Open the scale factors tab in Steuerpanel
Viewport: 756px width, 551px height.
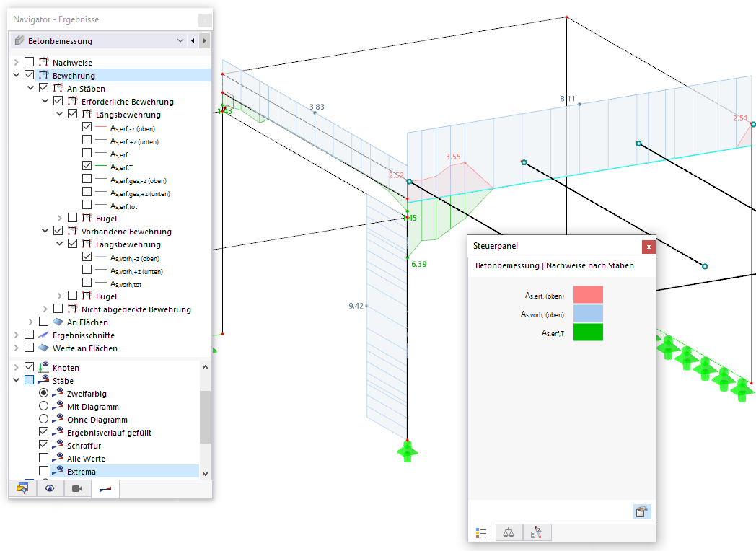tap(509, 533)
